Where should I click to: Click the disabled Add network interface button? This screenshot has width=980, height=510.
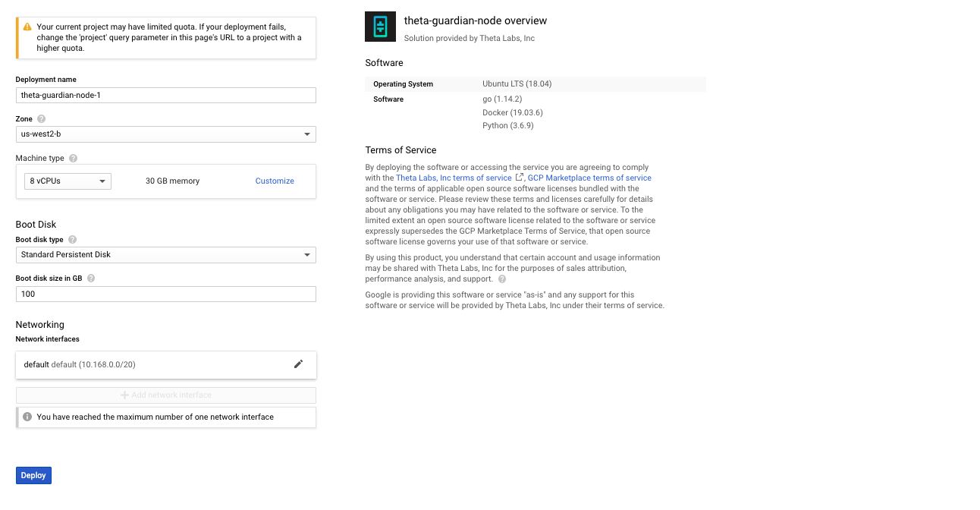click(165, 395)
